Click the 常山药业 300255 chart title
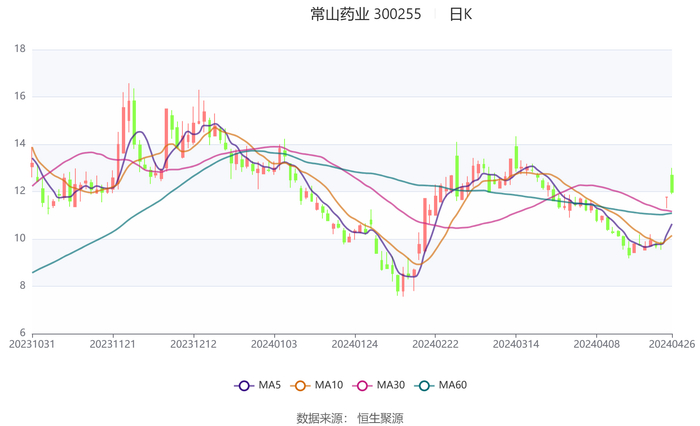Viewport: 700px width, 426px height. tap(366, 14)
